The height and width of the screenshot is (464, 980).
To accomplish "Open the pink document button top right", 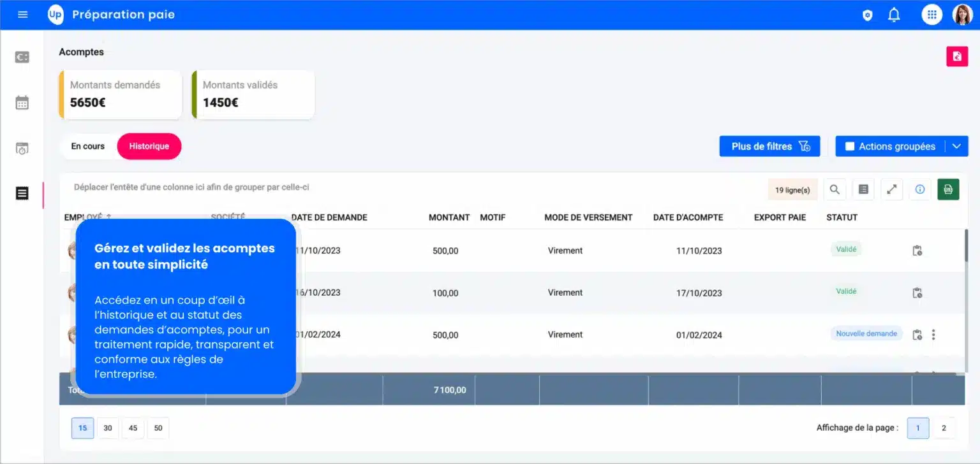I will click(956, 56).
